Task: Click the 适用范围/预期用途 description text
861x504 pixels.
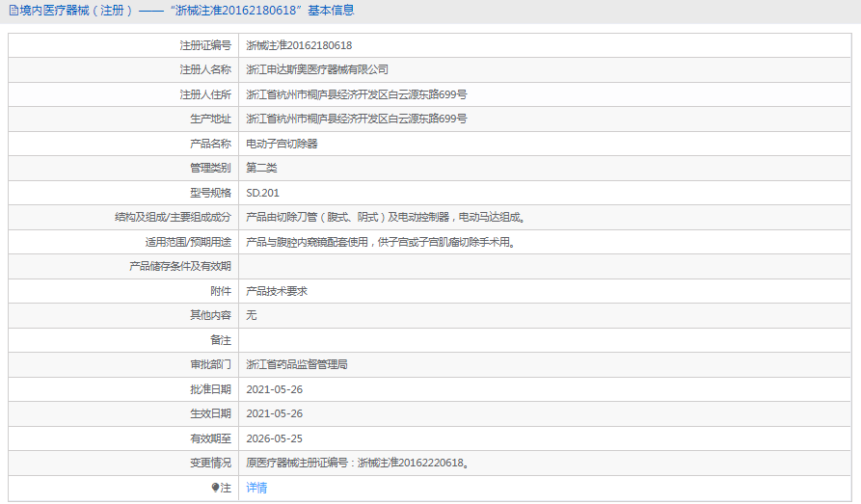Action: [x=380, y=242]
